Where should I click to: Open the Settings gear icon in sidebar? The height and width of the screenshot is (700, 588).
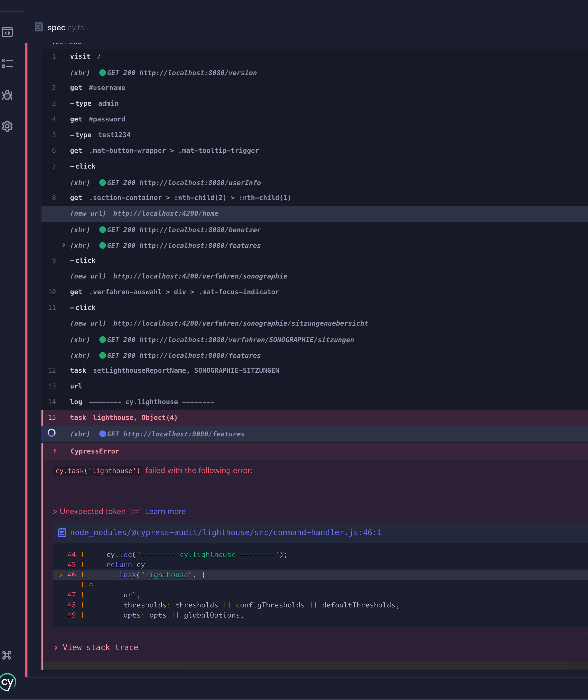(7, 126)
